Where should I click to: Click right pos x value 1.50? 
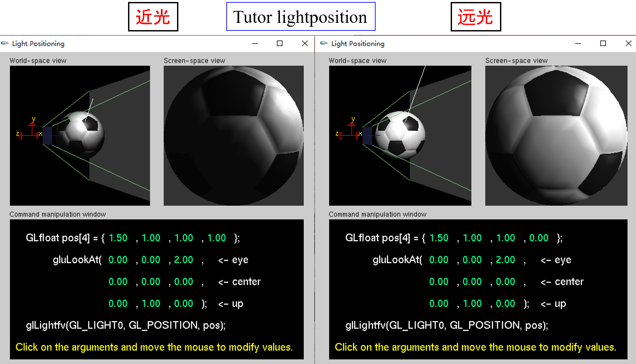click(439, 238)
